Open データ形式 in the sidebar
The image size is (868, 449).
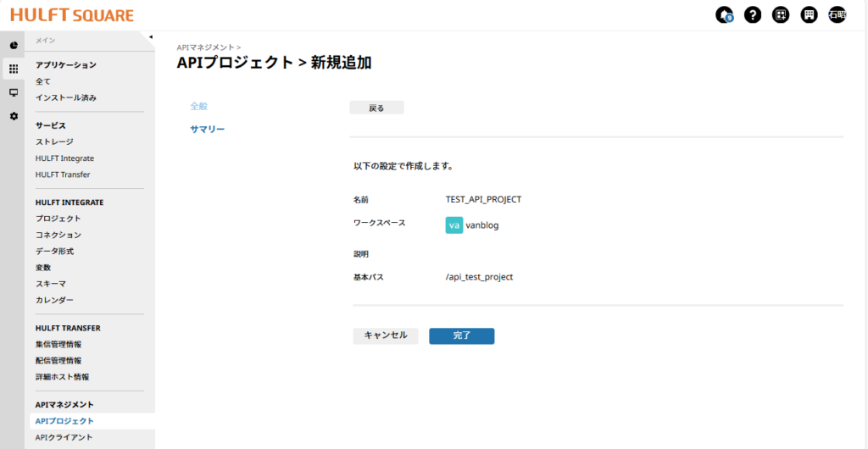click(54, 251)
